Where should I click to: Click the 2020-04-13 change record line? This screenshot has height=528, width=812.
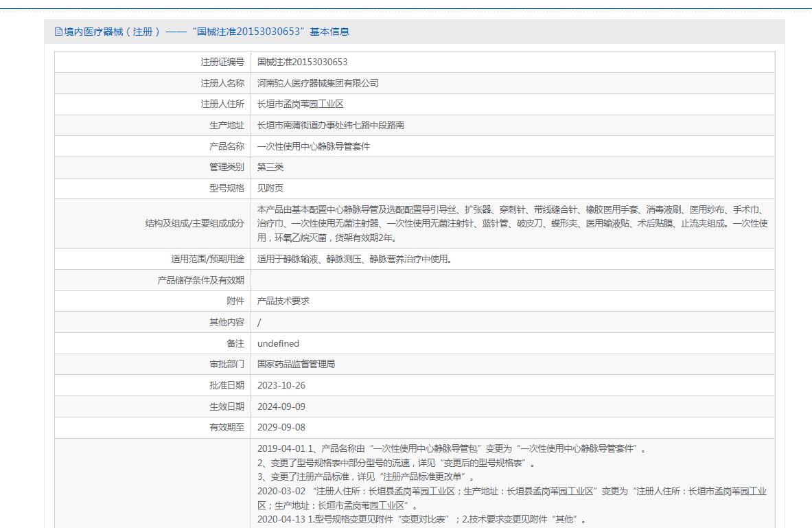(x=421, y=519)
